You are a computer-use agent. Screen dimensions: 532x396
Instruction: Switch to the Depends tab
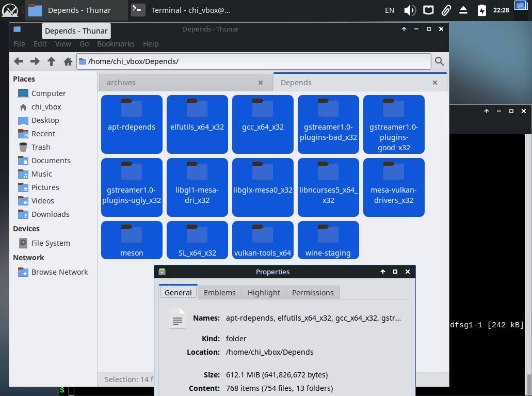click(360, 83)
